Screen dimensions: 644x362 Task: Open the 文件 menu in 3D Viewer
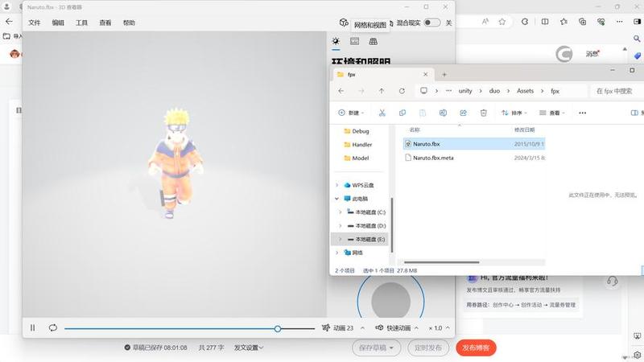(35, 23)
